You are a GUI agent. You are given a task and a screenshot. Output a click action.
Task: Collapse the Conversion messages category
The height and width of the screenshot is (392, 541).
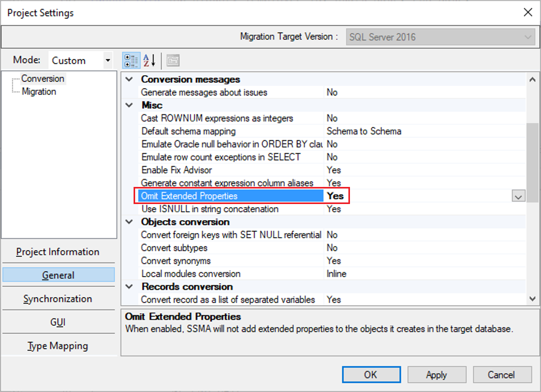click(x=129, y=79)
